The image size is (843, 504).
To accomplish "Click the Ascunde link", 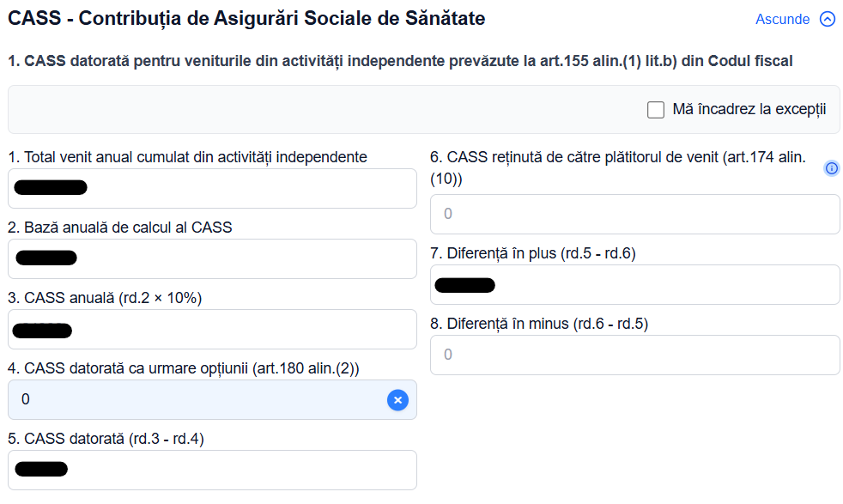I will coord(782,20).
